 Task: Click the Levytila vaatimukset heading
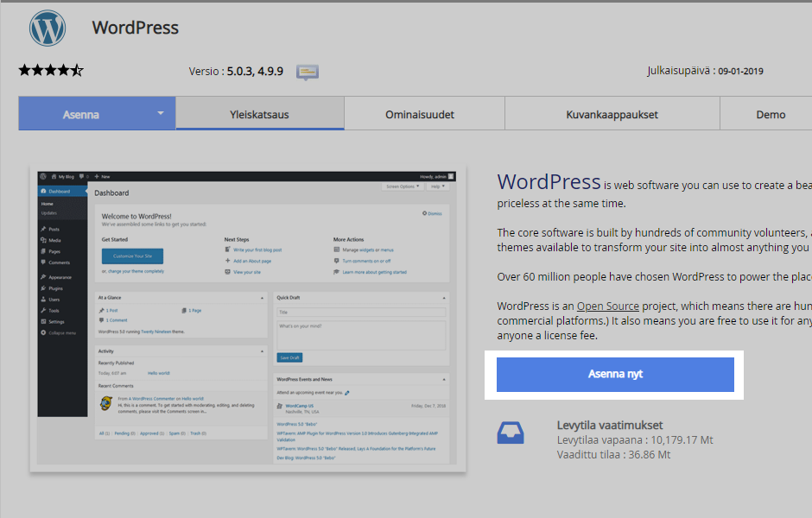point(610,425)
